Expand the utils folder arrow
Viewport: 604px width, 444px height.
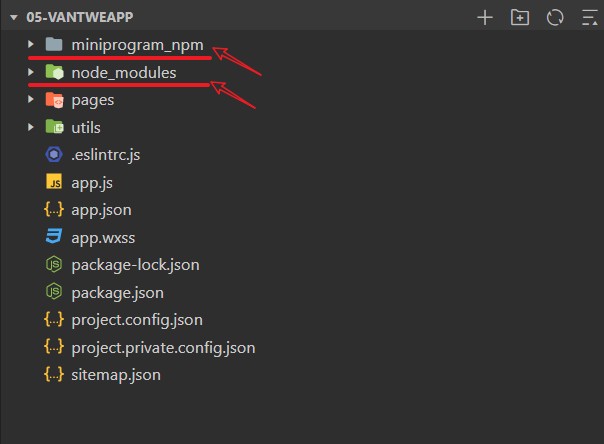pos(31,127)
